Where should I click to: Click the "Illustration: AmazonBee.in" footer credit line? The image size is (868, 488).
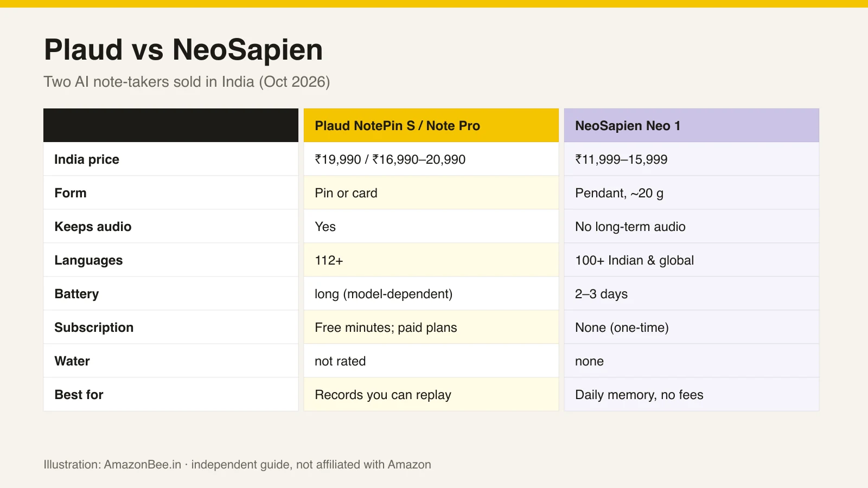click(237, 465)
